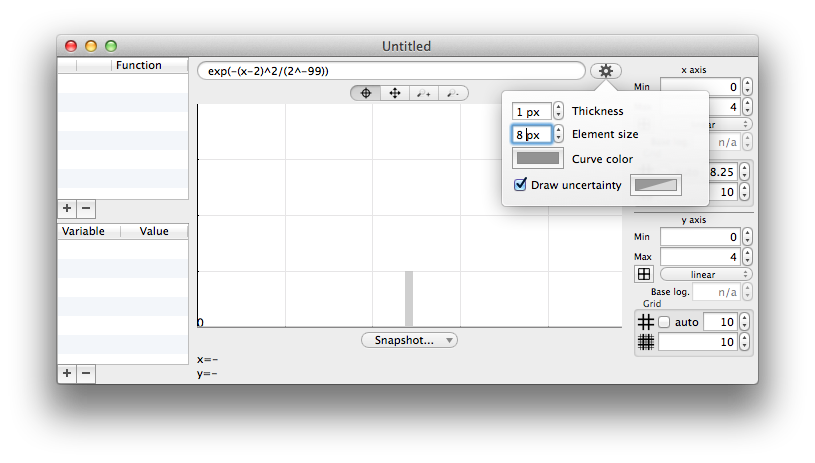Remove selected function with minus button
Image resolution: width=815 pixels, height=463 pixels.
tap(86, 208)
